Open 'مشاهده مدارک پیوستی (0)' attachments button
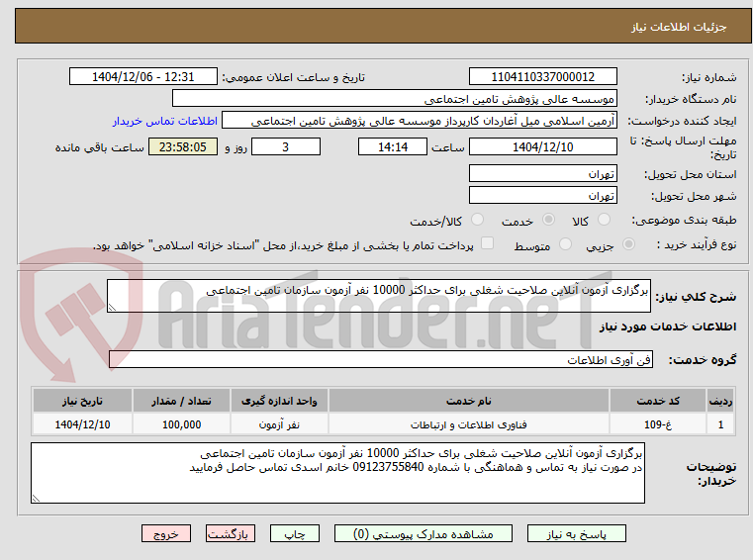 point(424,534)
